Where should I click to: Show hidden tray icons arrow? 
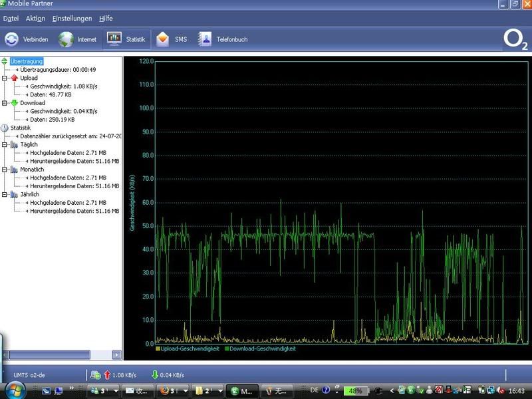392,391
